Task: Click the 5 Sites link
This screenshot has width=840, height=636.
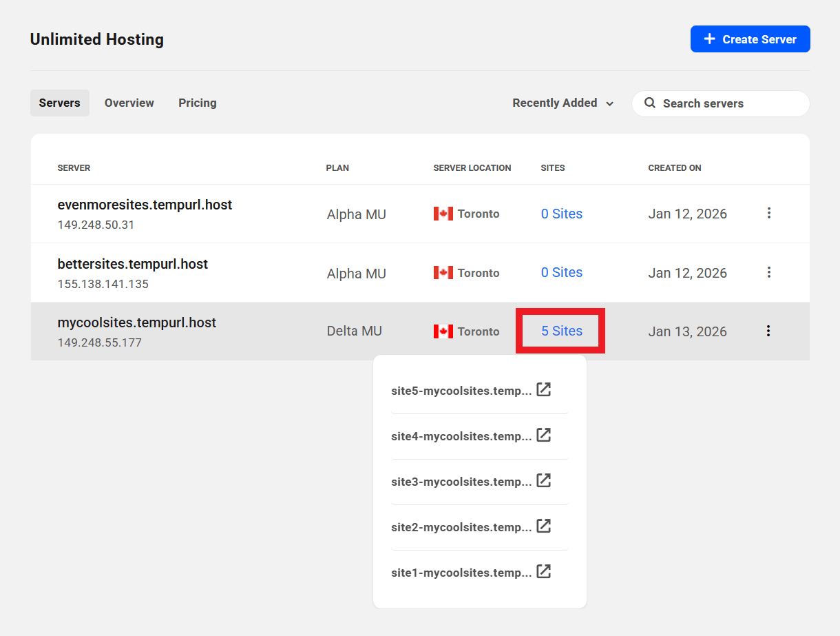Action: (562, 331)
